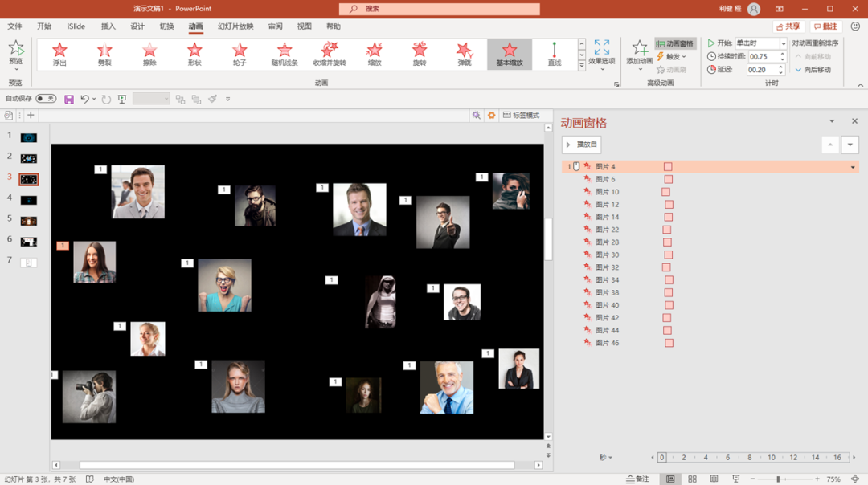Open the dropdown arrow for 图片 4 animation
The height and width of the screenshot is (485, 868).
coord(852,167)
